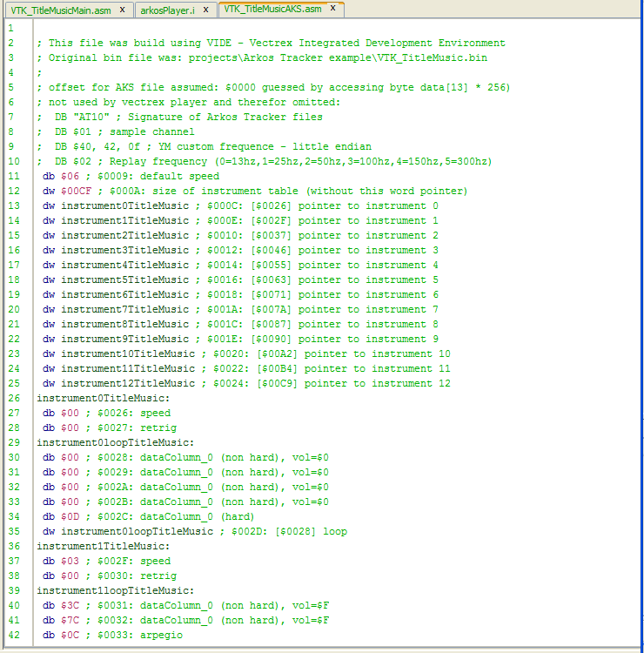Open the arkosPlayer.i tab

click(x=164, y=10)
